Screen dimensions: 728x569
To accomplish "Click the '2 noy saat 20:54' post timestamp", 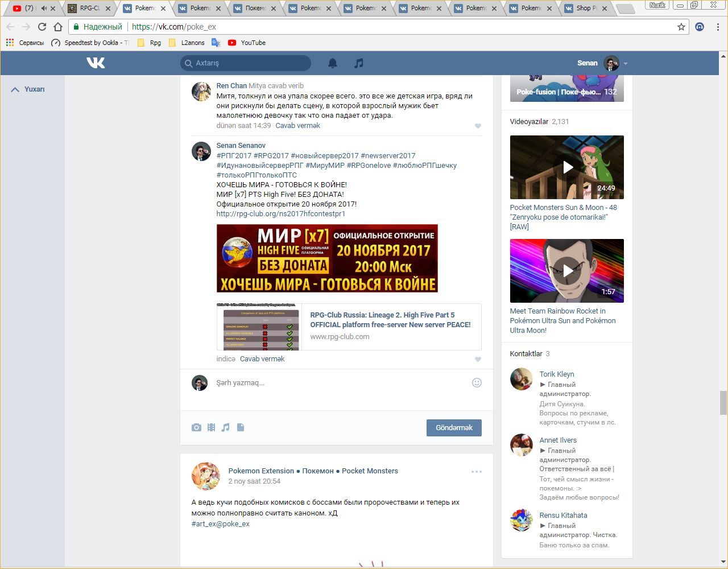I will click(x=254, y=481).
